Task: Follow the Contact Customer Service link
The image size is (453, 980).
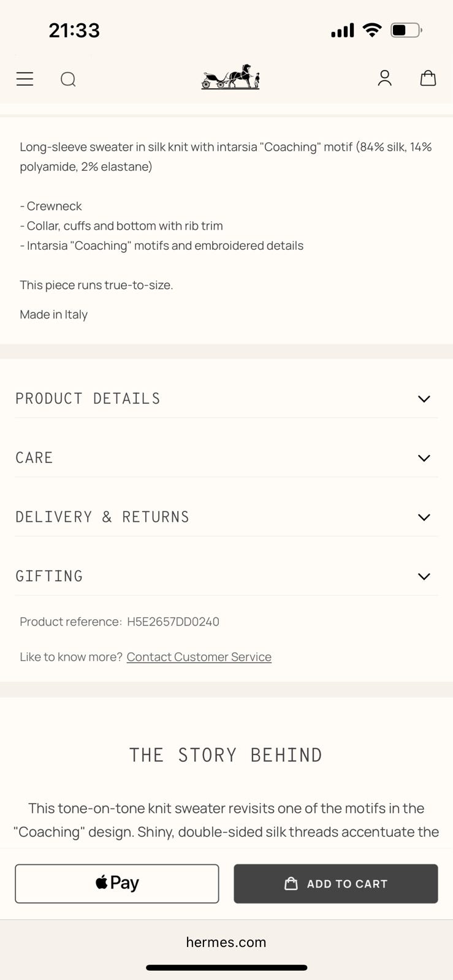Action: (199, 657)
